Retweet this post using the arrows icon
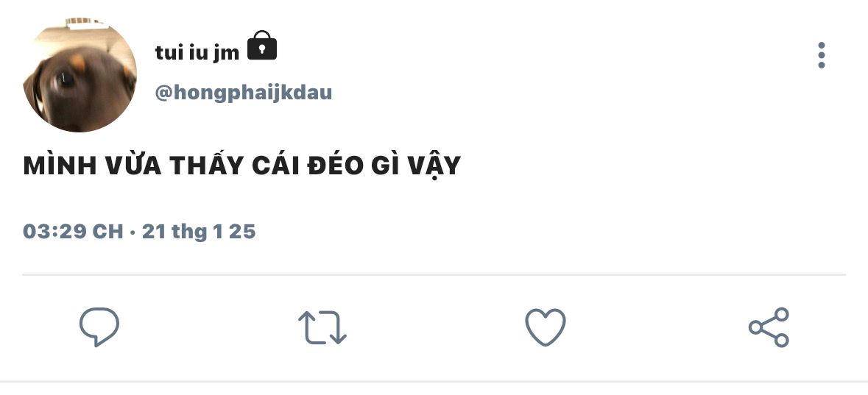 point(322,327)
